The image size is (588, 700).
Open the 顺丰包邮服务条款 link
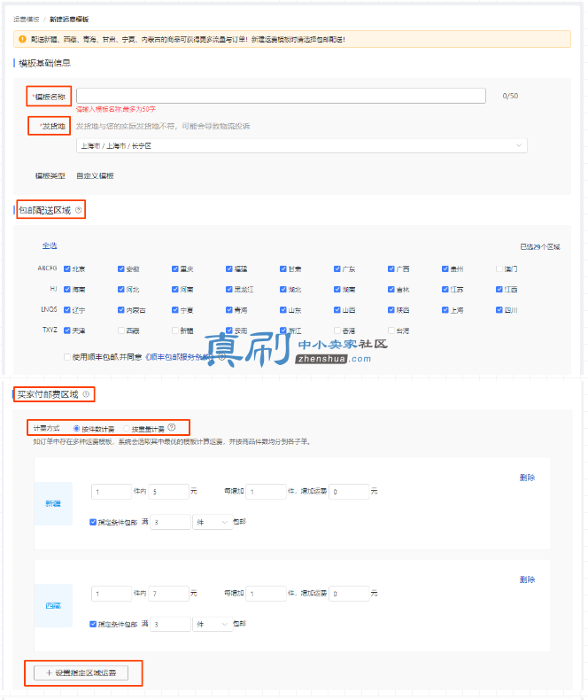coord(179,357)
